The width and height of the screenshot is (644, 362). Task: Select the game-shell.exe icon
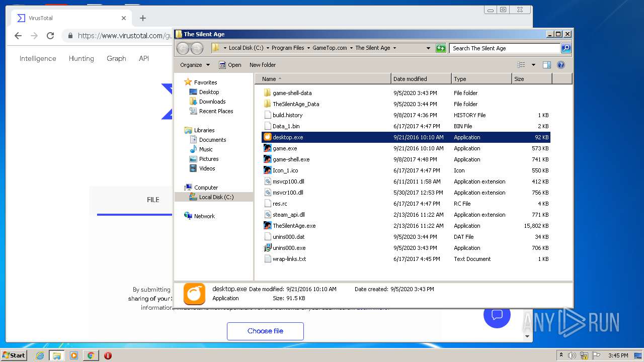point(268,159)
